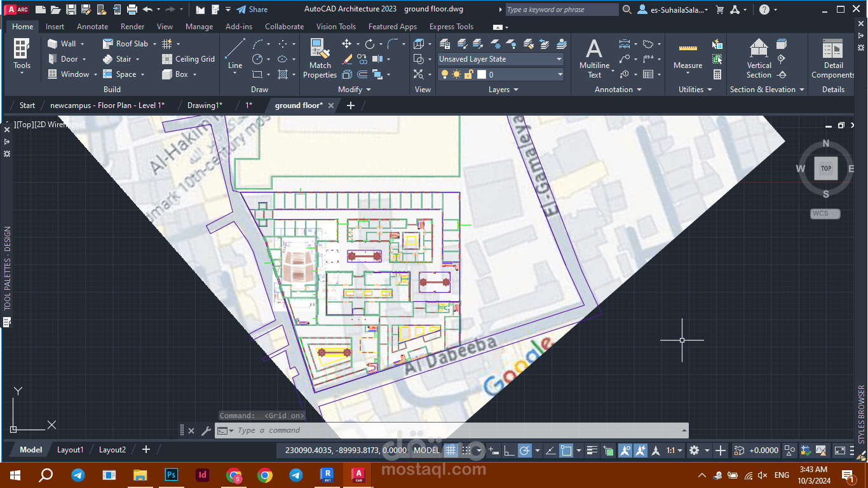
Task: Open annotation scale 1:1 dropdown
Action: 674,451
